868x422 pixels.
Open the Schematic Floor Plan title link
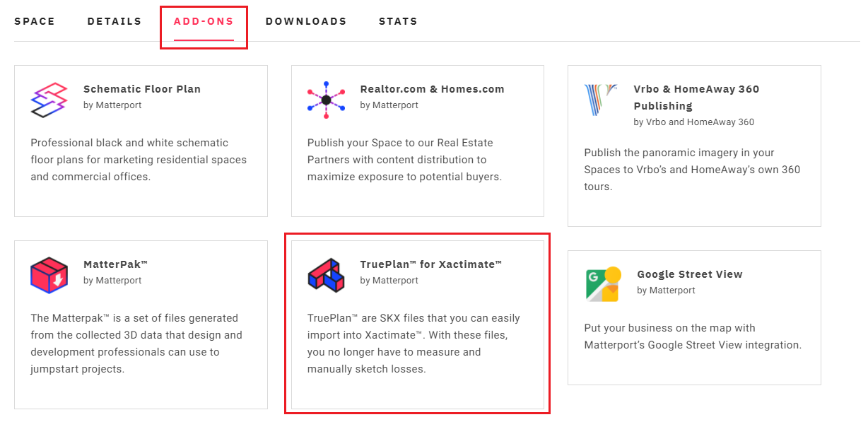click(142, 89)
